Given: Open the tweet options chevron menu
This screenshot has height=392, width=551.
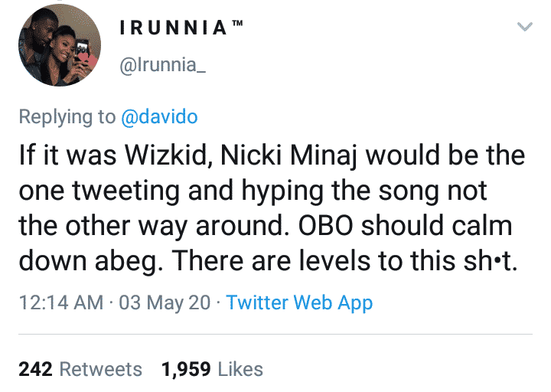Looking at the screenshot, I should 525,28.
